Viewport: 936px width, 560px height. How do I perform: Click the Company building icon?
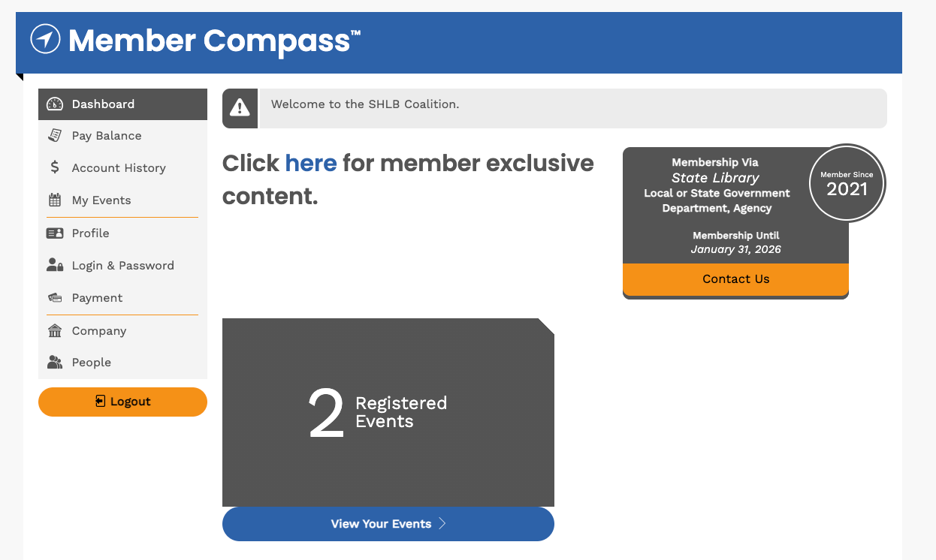[x=55, y=331]
